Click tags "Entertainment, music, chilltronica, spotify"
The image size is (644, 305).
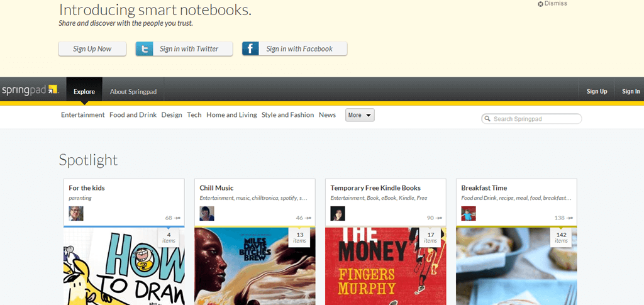coord(253,198)
